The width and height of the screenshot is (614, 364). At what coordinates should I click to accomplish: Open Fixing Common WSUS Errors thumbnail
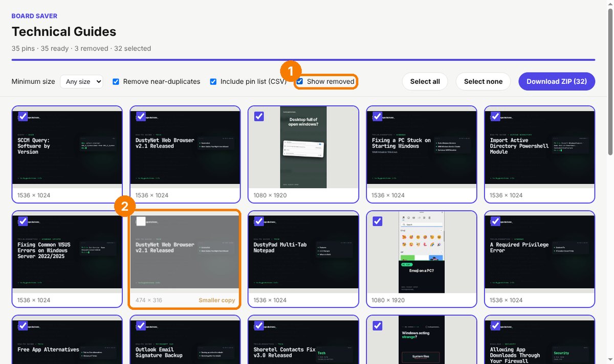click(67, 252)
